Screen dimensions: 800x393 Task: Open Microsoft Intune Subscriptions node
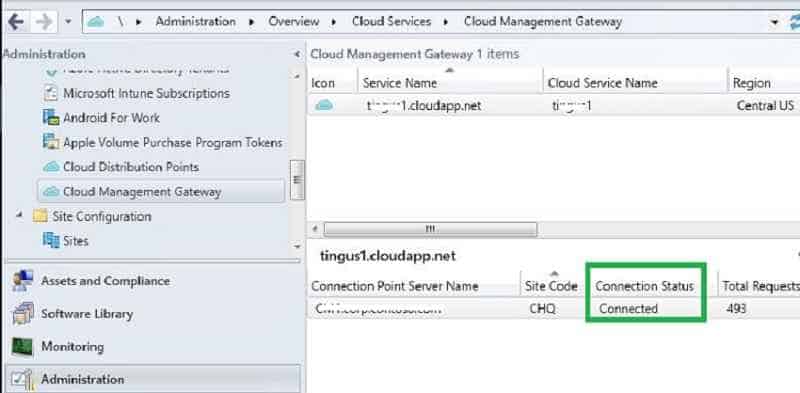(146, 93)
